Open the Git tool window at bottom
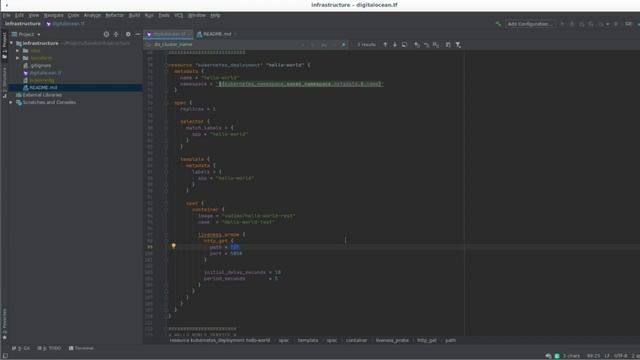Viewport: 640px width, 360px height. point(20,348)
